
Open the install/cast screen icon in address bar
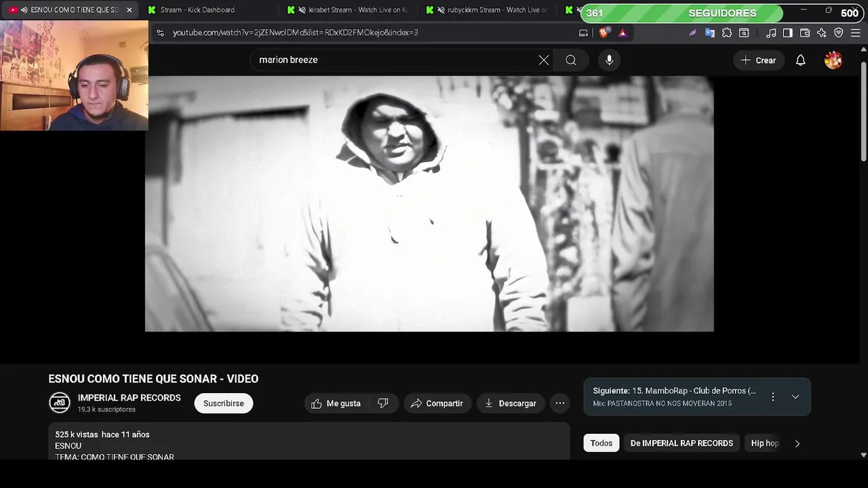pyautogui.click(x=583, y=33)
